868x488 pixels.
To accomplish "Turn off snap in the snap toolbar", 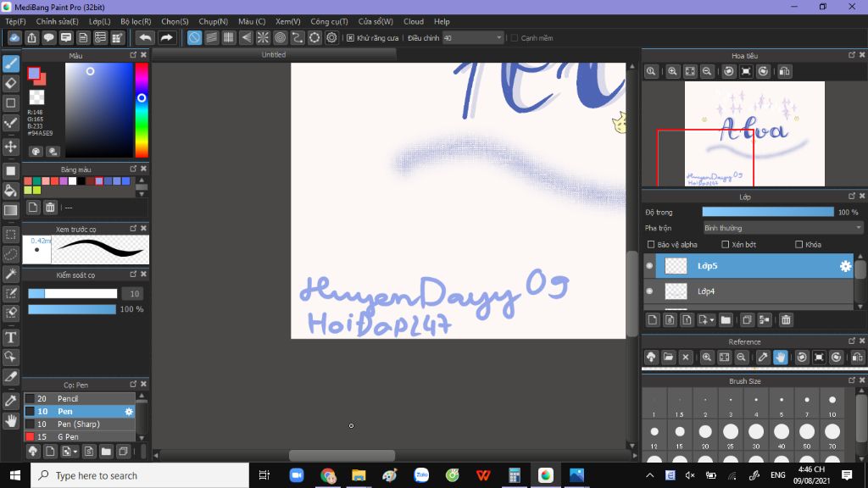I will coord(194,37).
